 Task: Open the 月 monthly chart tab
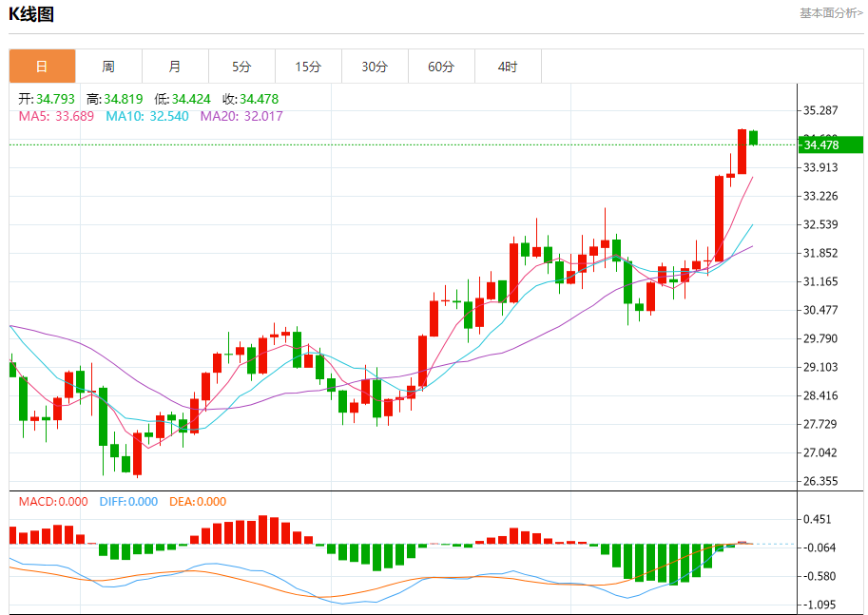[175, 67]
